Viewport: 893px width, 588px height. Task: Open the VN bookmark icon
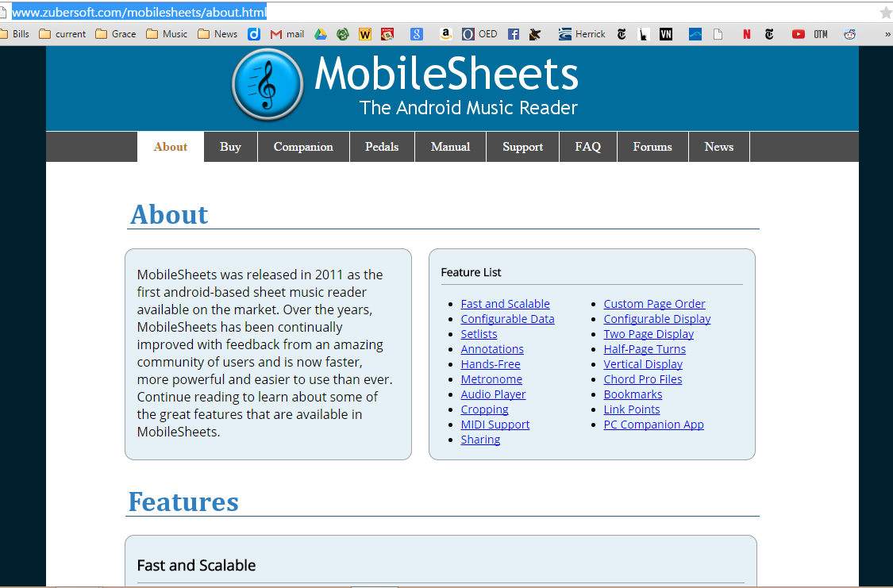(x=666, y=34)
